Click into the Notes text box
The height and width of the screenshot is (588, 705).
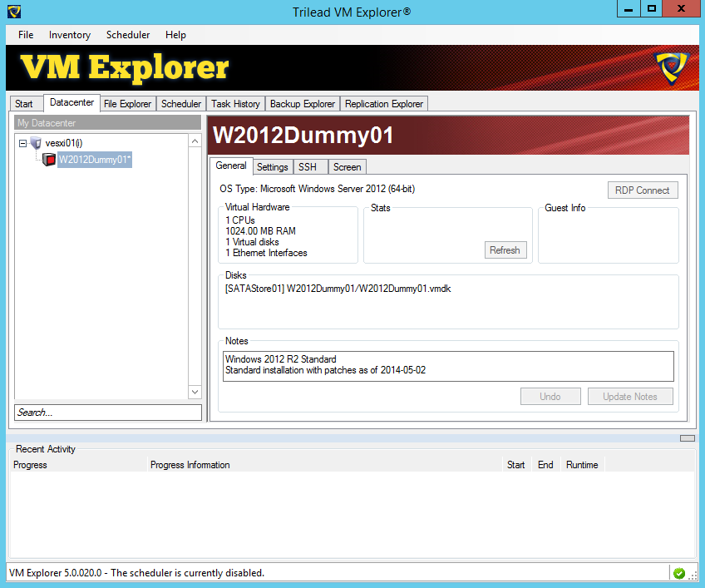[448, 366]
